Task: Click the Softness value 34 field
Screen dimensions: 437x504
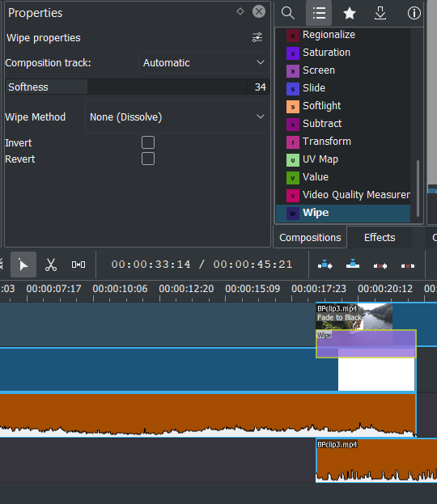Action: click(x=260, y=87)
